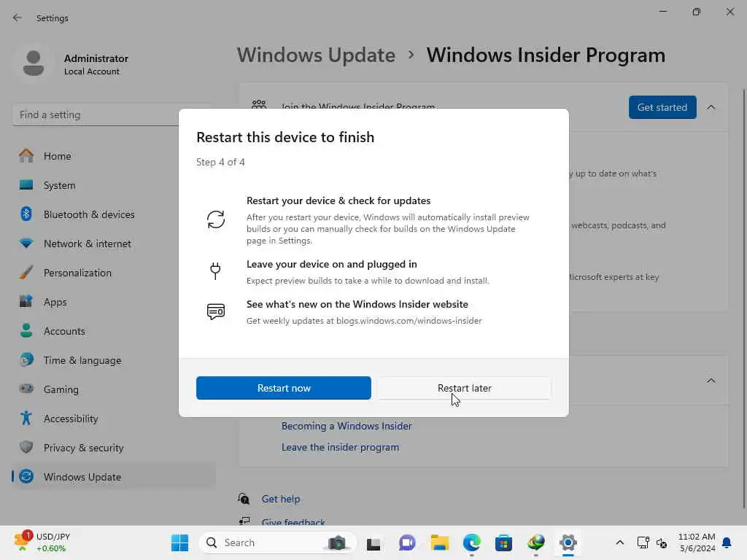Click the power plug icon in dialog
This screenshot has width=747, height=560.
[x=215, y=271]
